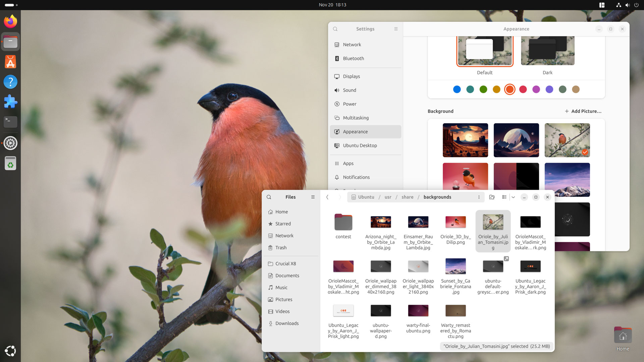Open Settings main menu hamburger icon
This screenshot has height=362, width=644.
(x=396, y=29)
